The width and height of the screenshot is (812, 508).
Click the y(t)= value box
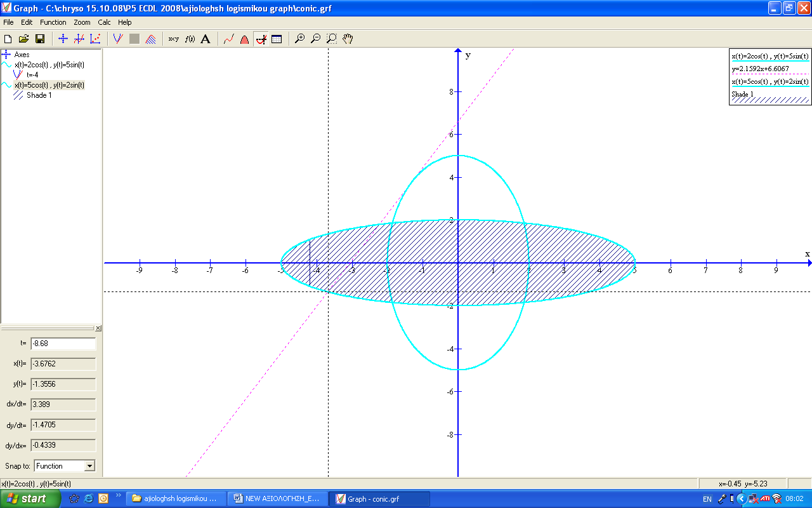(x=63, y=384)
